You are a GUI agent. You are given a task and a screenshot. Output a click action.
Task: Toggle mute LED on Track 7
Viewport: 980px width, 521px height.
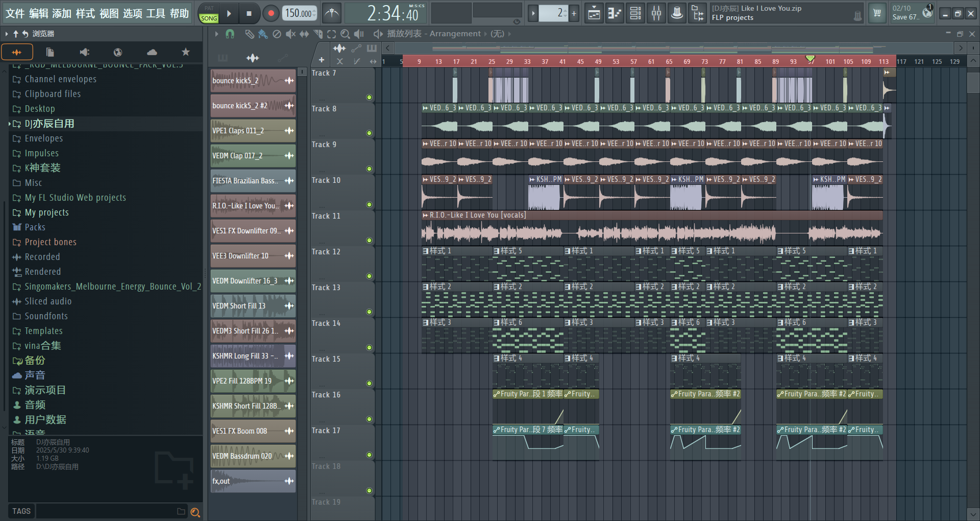tap(369, 98)
